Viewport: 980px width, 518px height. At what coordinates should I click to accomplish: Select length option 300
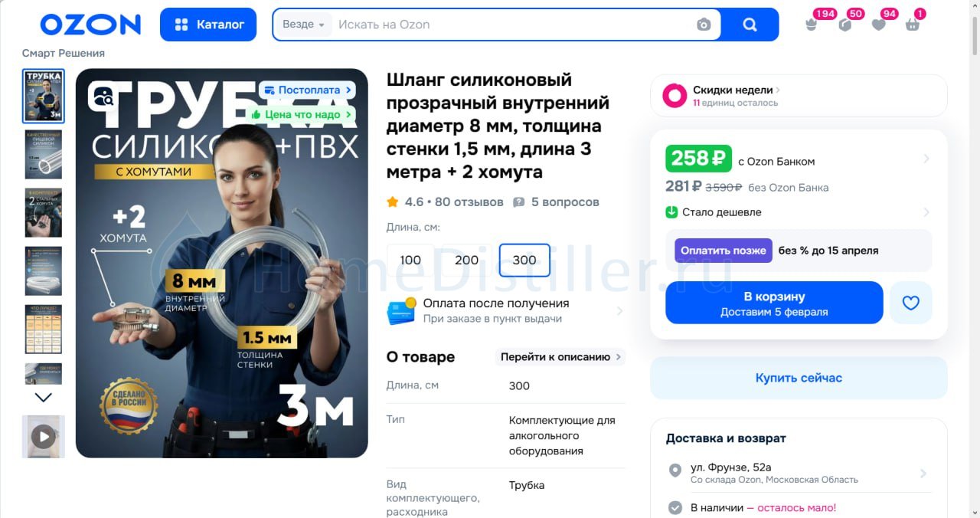[524, 260]
